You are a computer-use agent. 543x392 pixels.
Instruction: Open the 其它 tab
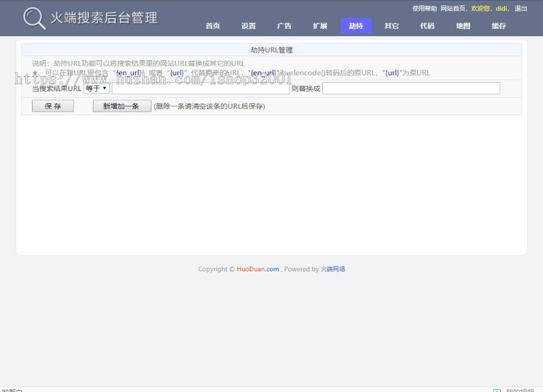(x=392, y=26)
